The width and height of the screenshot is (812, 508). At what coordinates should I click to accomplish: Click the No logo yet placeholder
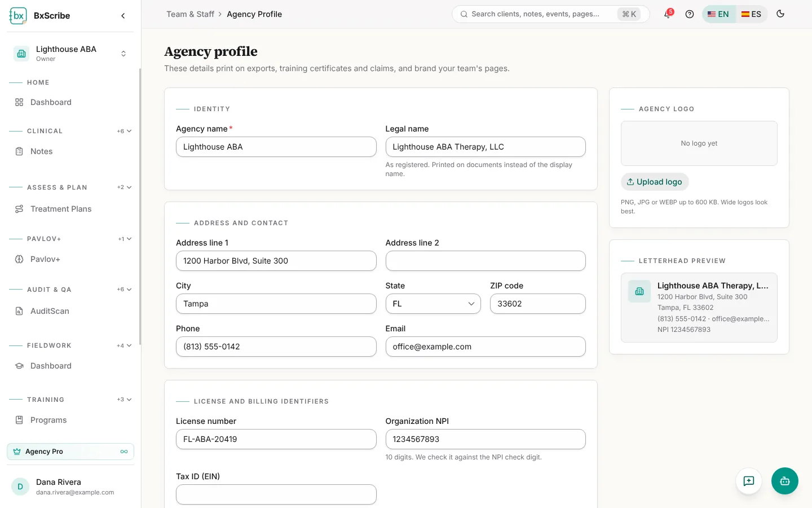tap(699, 143)
